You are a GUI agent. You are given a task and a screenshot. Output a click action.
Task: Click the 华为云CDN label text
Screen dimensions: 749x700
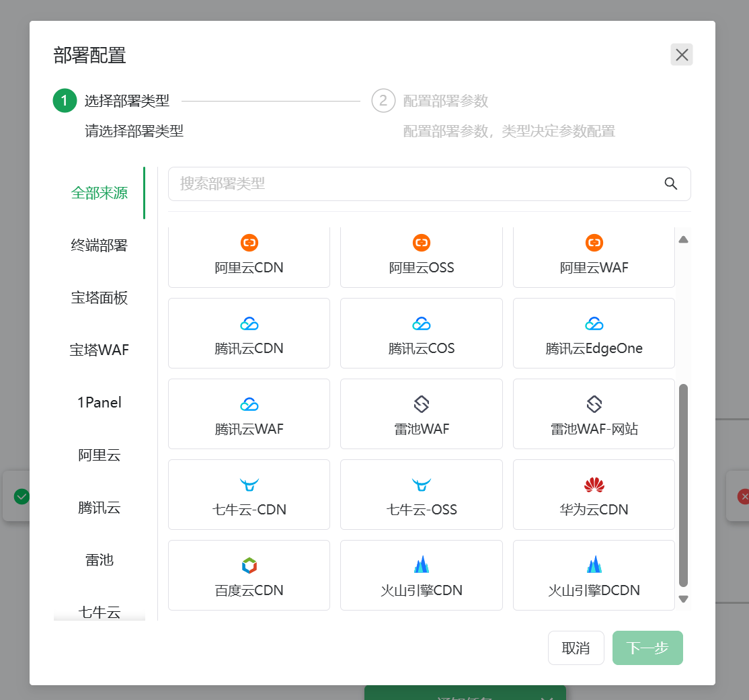pyautogui.click(x=594, y=509)
